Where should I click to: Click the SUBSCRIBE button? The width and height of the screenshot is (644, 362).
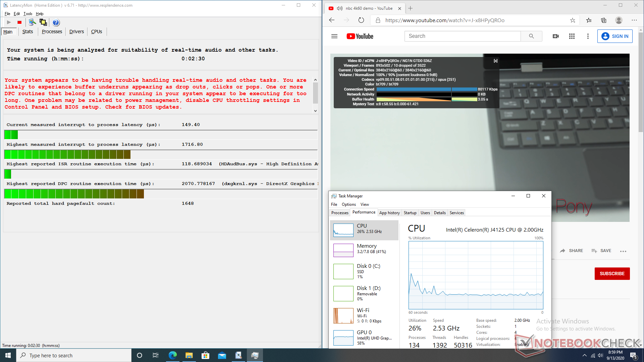coord(612,274)
